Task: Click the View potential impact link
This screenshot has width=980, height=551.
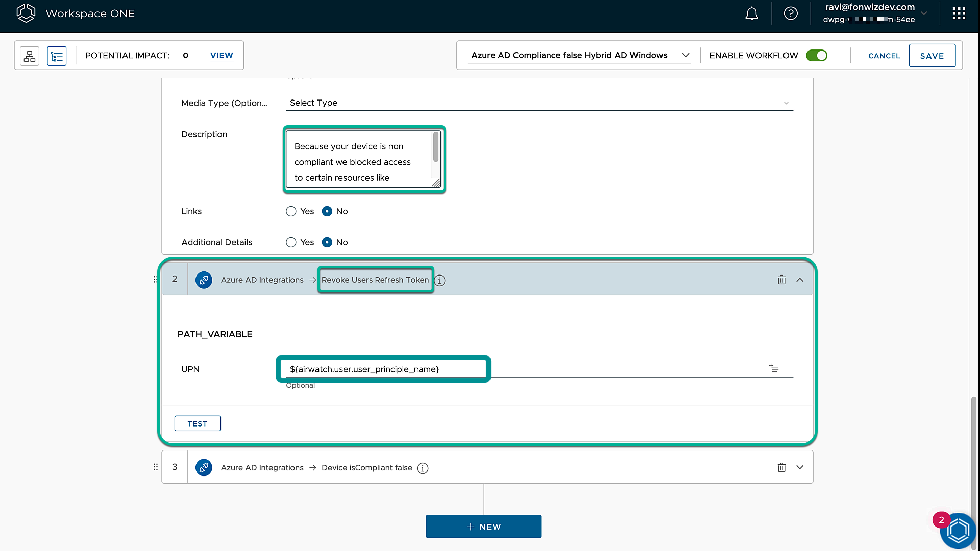Action: (222, 55)
